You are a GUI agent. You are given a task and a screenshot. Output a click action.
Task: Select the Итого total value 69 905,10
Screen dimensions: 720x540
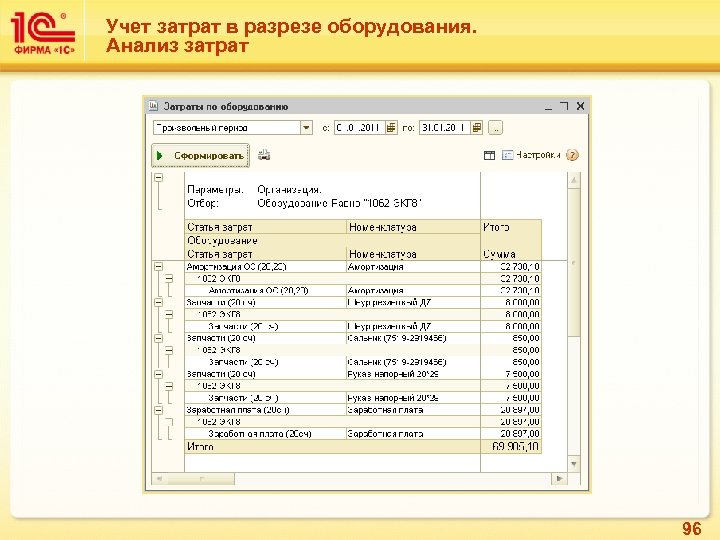click(511, 446)
